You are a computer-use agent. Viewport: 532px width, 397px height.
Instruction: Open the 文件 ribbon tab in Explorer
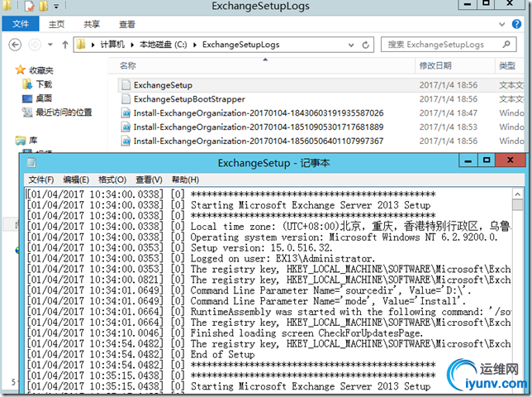click(x=21, y=24)
